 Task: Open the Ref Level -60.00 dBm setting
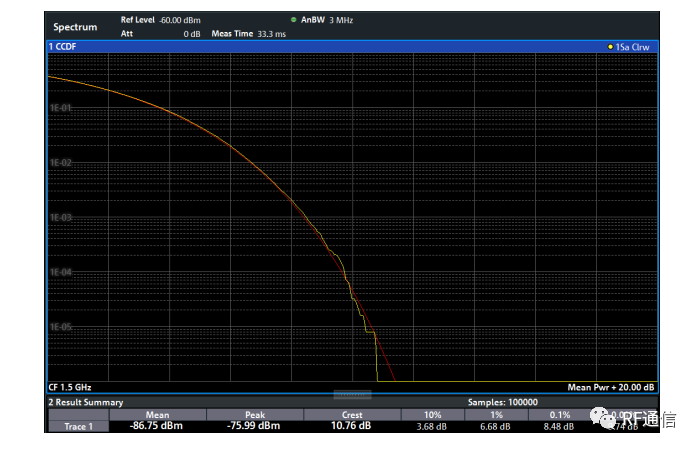[x=160, y=20]
